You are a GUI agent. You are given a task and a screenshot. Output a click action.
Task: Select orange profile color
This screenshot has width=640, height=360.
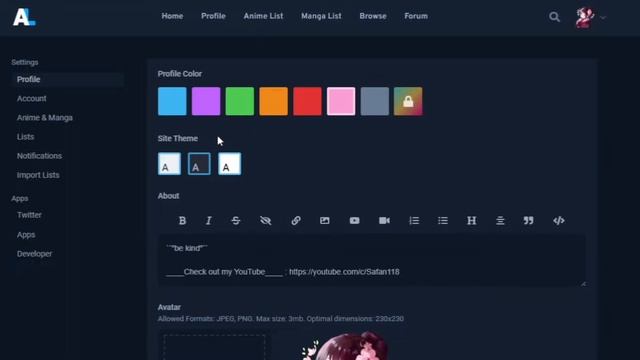point(273,101)
